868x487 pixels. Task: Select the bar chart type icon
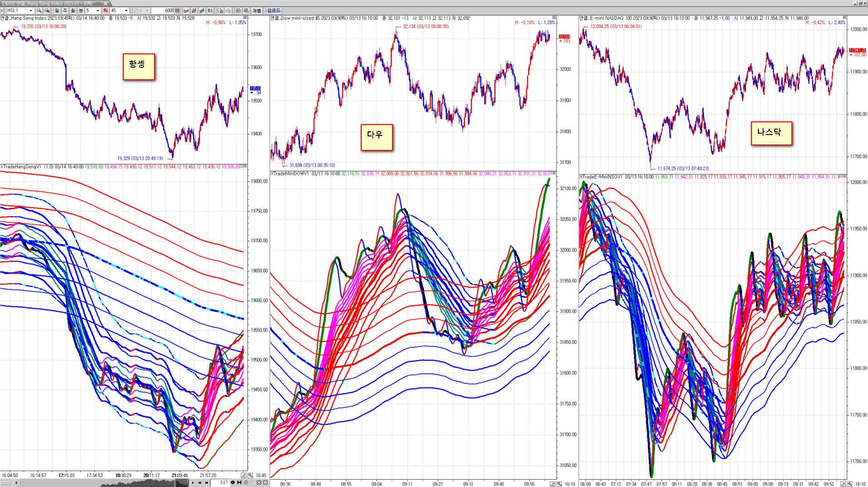202,10
